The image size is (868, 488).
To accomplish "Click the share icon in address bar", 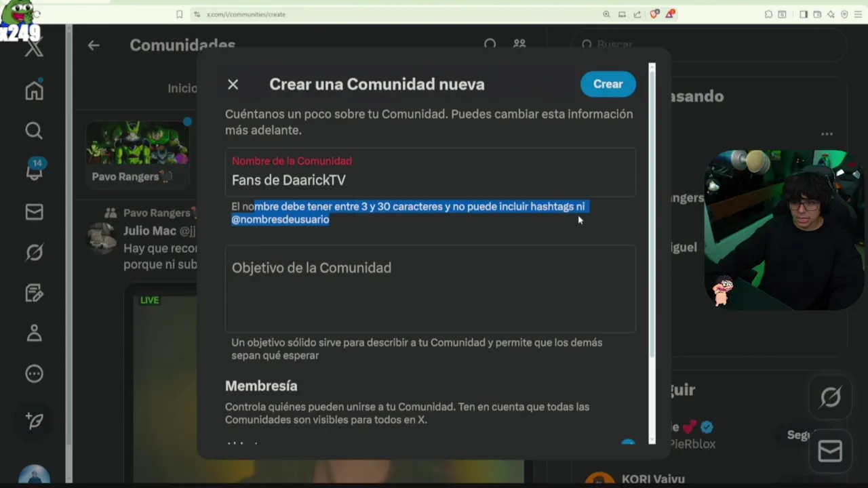I will [x=637, y=14].
